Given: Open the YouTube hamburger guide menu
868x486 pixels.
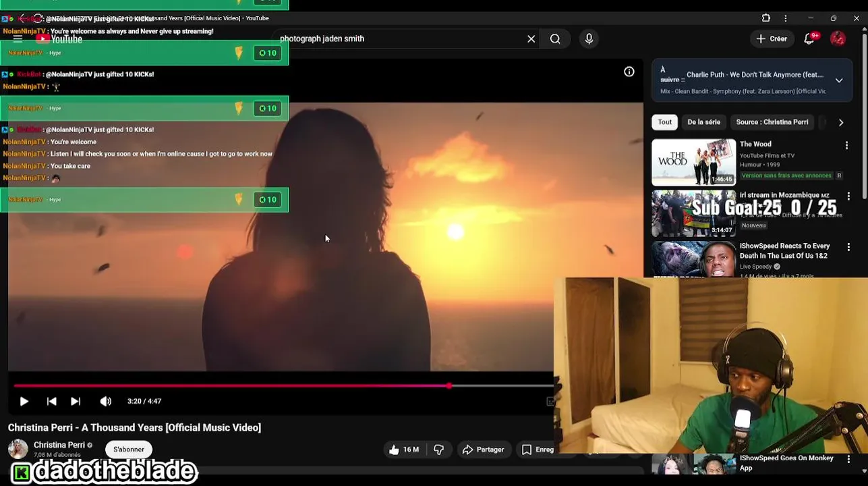Looking at the screenshot, I should tap(18, 38).
